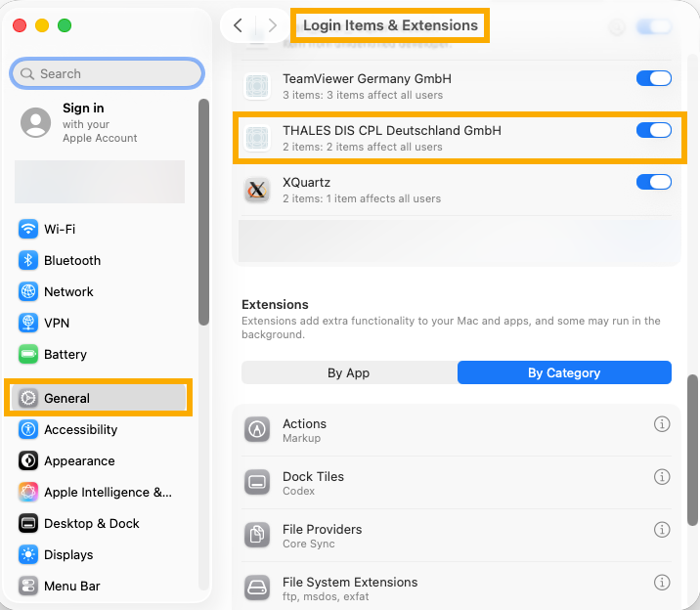700x610 pixels.
Task: Select the General gear icon
Action: tap(28, 398)
